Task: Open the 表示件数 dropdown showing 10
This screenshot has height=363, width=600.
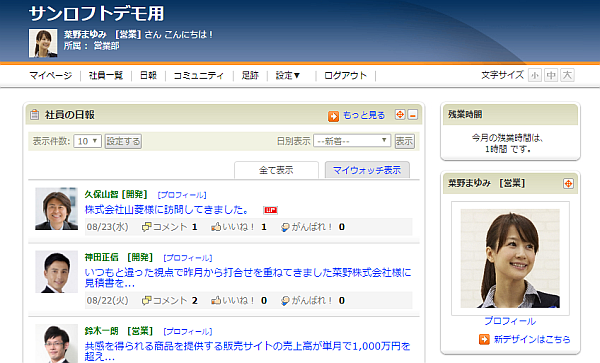Action: pos(87,141)
